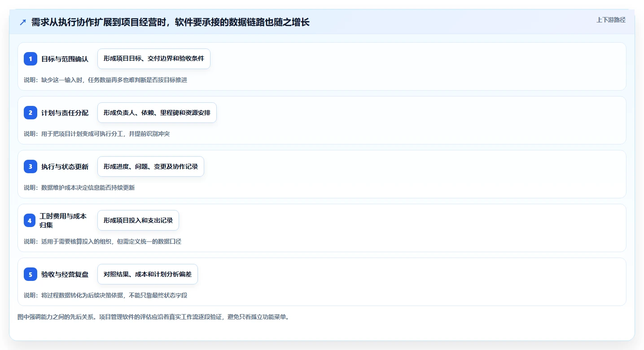Click the step 5 number badge
The image size is (644, 350).
31,274
